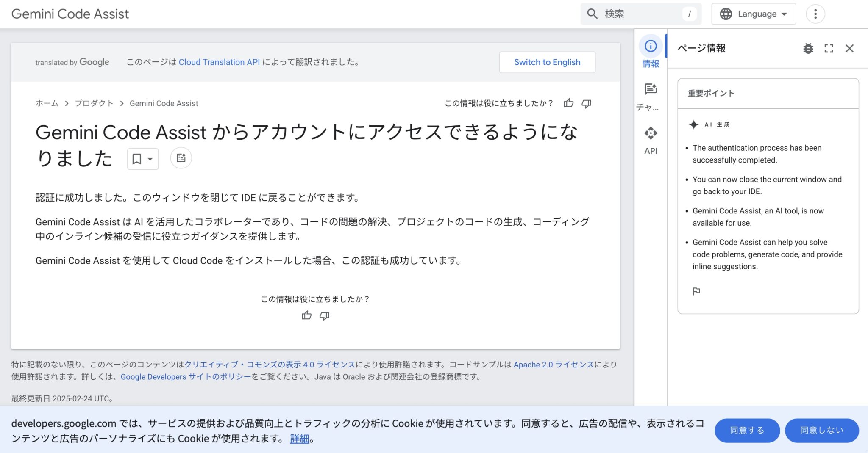868x453 pixels.
Task: Expand ページ情報 panel to fullscreen
Action: [829, 48]
